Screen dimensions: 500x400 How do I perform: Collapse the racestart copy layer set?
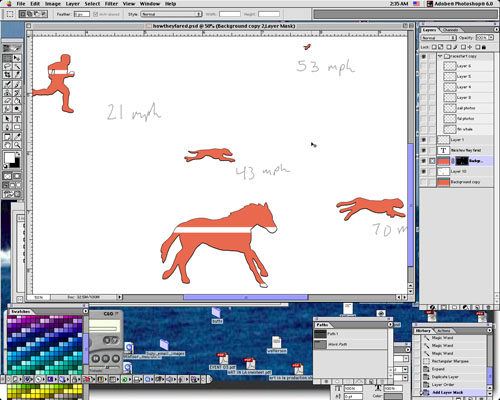[x=440, y=56]
